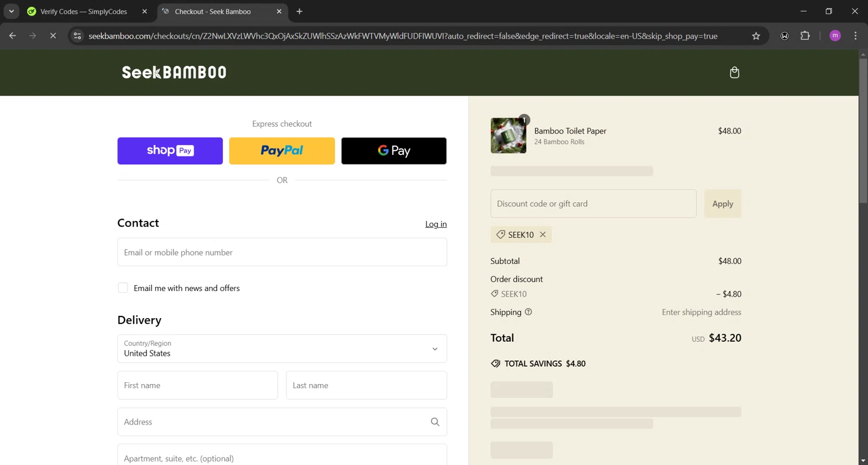Image resolution: width=868 pixels, height=465 pixels.
Task: Click the Log in link
Action: click(436, 224)
